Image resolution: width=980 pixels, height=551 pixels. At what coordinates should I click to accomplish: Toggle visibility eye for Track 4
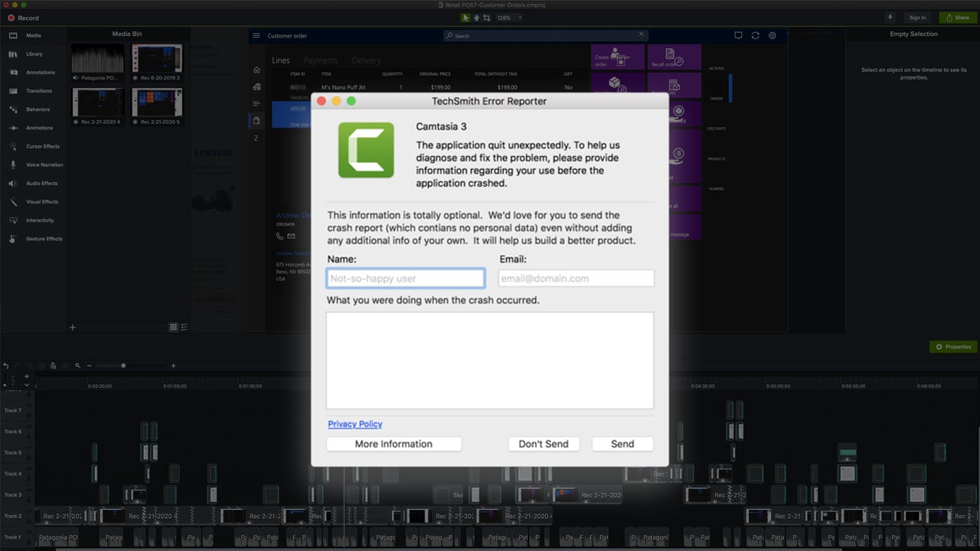tap(29, 468)
